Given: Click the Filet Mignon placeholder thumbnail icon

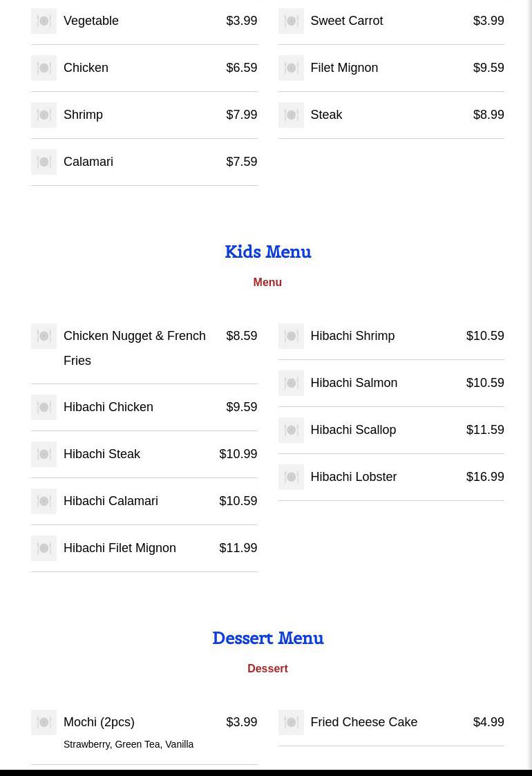Looking at the screenshot, I should [x=291, y=68].
